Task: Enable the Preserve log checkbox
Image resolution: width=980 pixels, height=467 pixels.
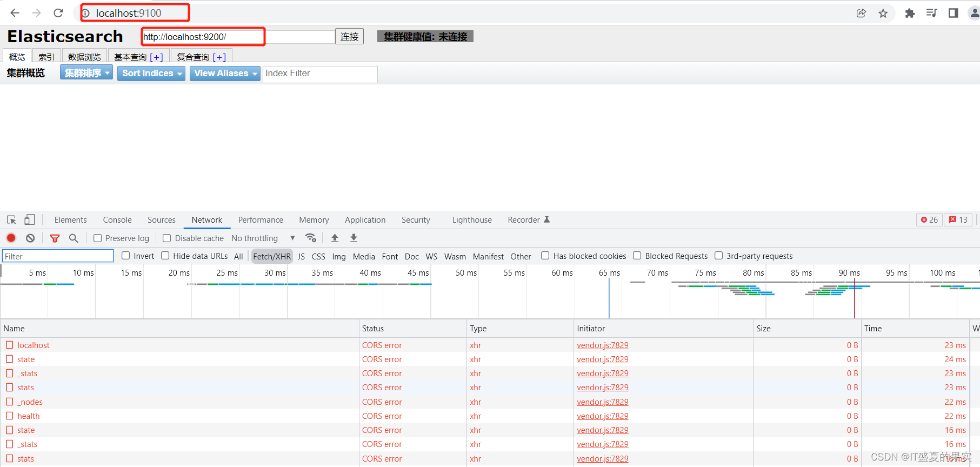Action: [x=98, y=238]
